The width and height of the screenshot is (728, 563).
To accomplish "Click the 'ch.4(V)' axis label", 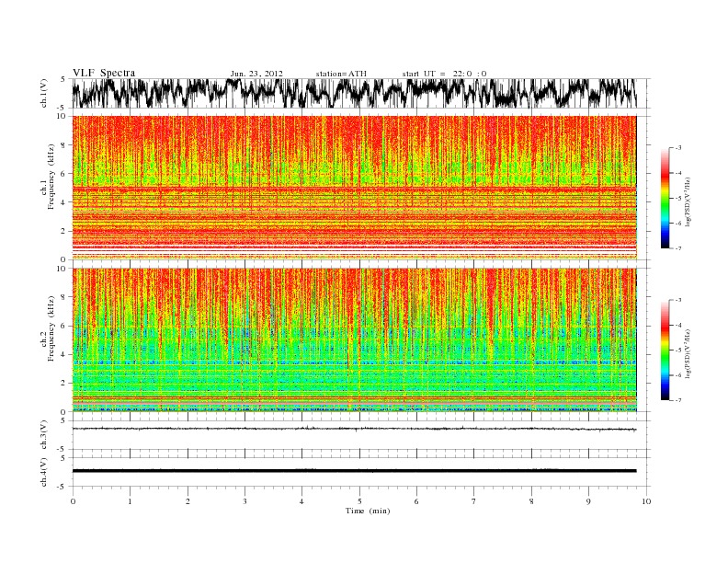I will click(x=44, y=472).
